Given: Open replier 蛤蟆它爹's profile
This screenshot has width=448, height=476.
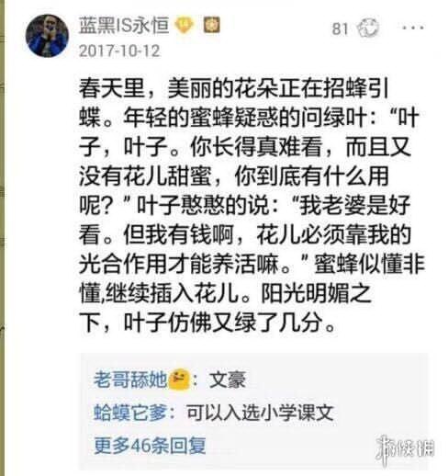Looking at the screenshot, I should coord(130,413).
